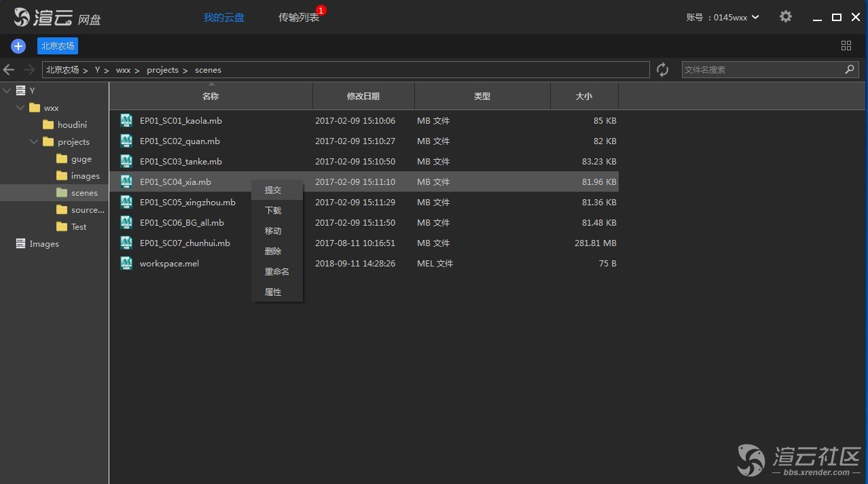Screen dimensions: 868x484
Task: Open the account 0145wxx dropdown
Action: (x=723, y=18)
